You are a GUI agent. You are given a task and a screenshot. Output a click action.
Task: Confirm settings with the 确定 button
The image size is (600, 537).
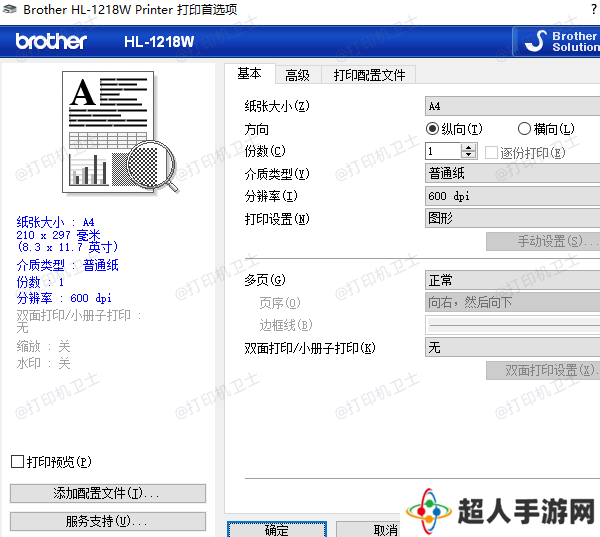[277, 530]
